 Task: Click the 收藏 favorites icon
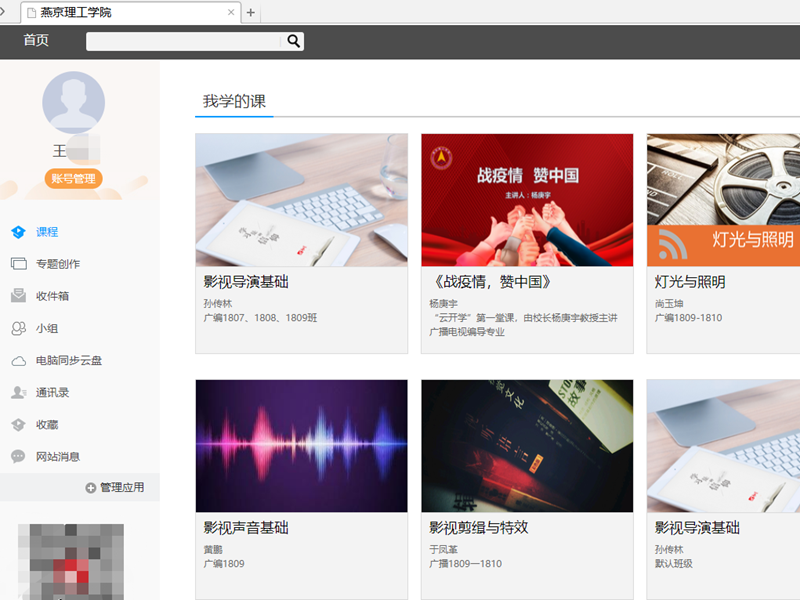[18, 425]
